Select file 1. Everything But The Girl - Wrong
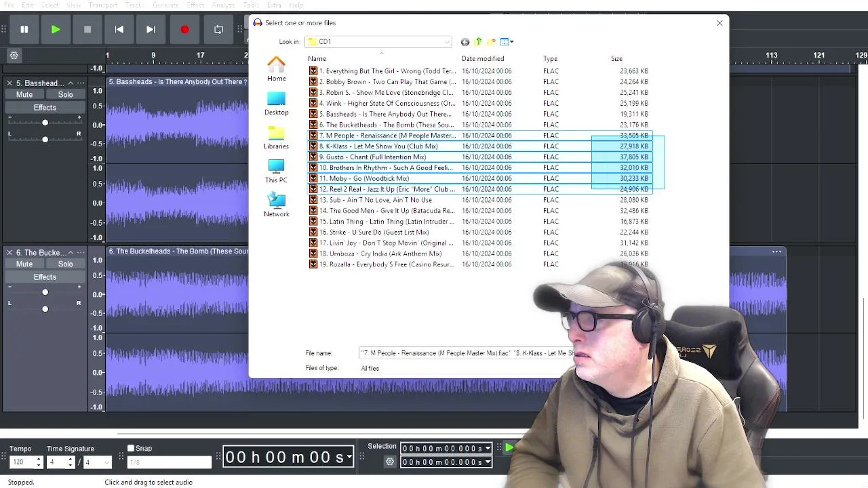Image resolution: width=868 pixels, height=488 pixels. pos(382,70)
